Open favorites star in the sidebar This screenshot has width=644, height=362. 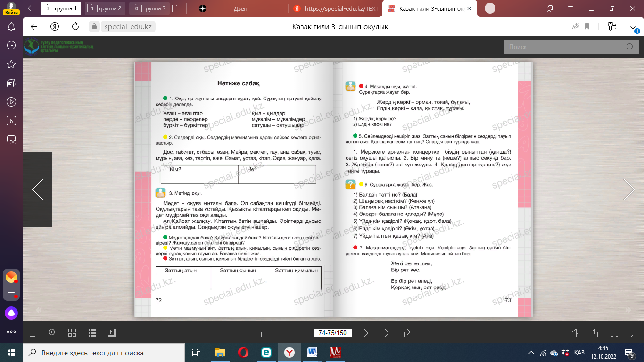pyautogui.click(x=11, y=64)
